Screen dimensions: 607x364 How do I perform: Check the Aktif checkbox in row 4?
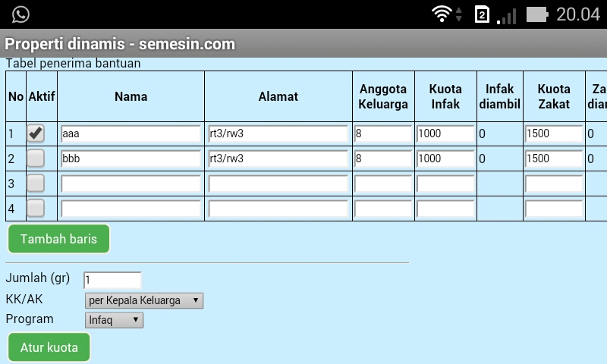pyautogui.click(x=36, y=209)
